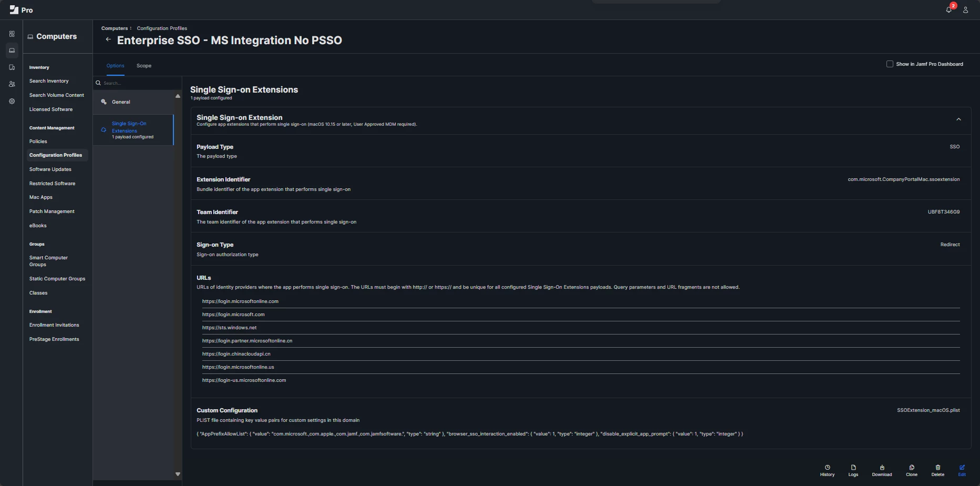Open Policies in the sidebar
Screen dimensions: 980x486
38,141
